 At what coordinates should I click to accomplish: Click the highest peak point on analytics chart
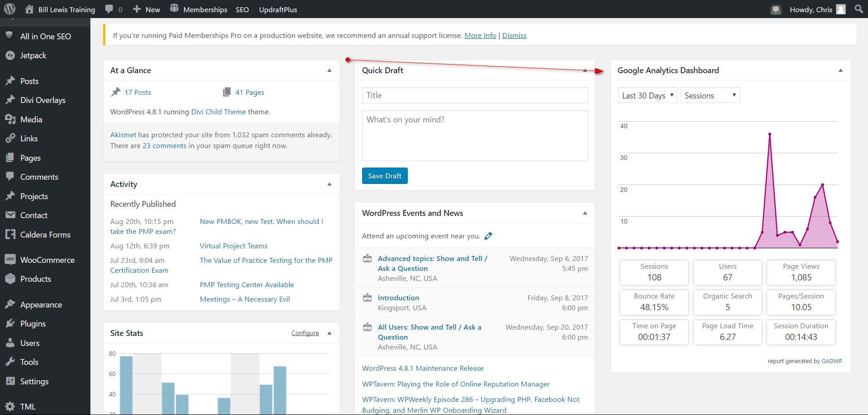[x=769, y=134]
